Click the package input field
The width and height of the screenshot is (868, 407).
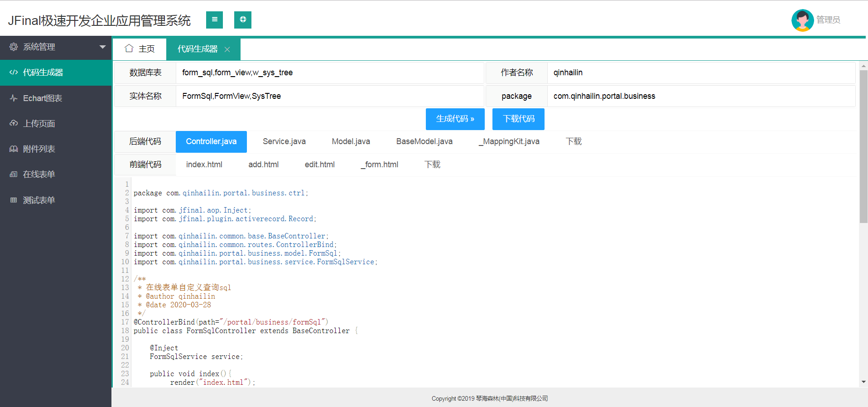point(701,96)
